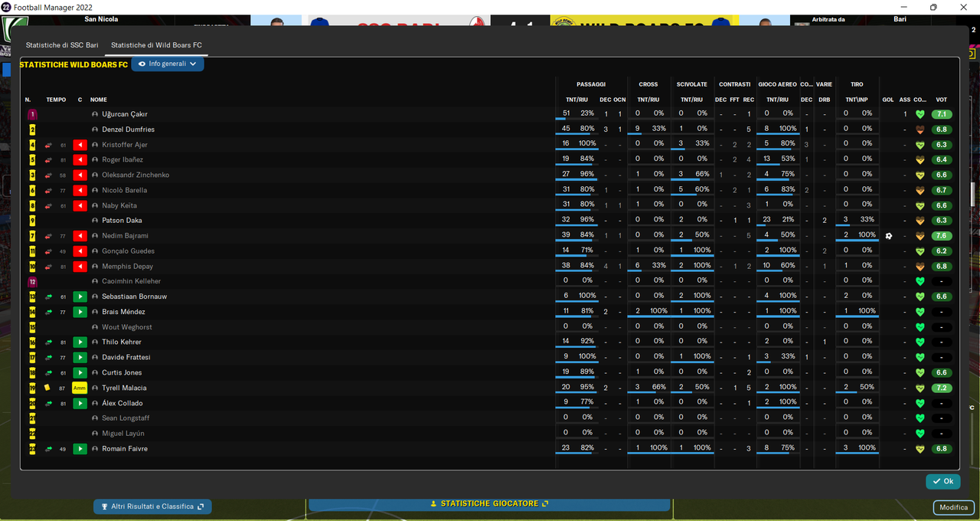Viewport: 980px width, 521px height.
Task: Sort the table by the VOT column header
Action: pyautogui.click(x=942, y=100)
